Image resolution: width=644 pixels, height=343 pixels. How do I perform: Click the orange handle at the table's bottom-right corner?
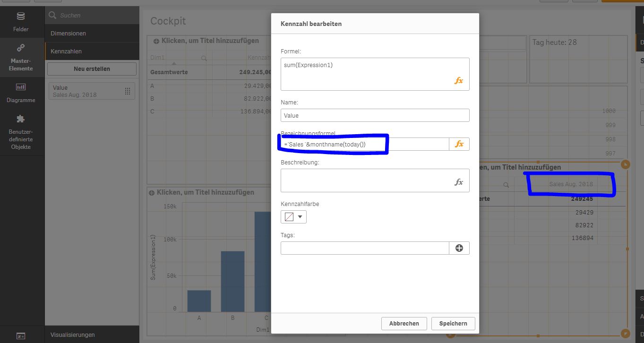[x=626, y=334]
